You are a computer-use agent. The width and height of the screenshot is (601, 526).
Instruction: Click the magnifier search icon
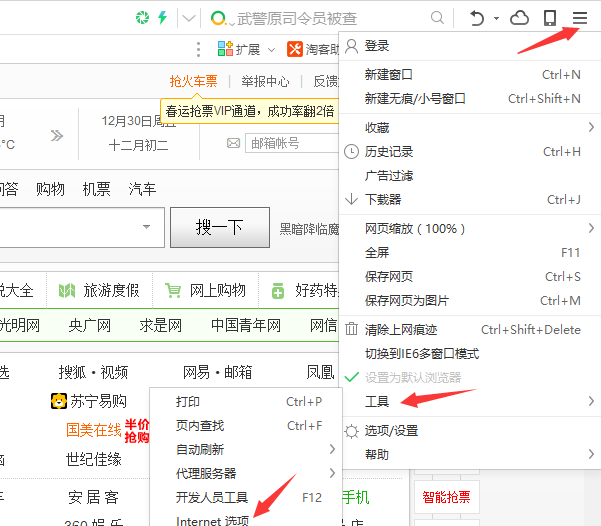point(437,17)
